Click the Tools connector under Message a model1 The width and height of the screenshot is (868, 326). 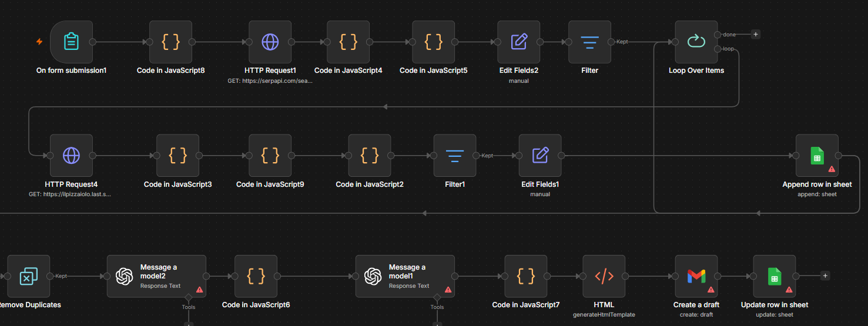click(437, 298)
